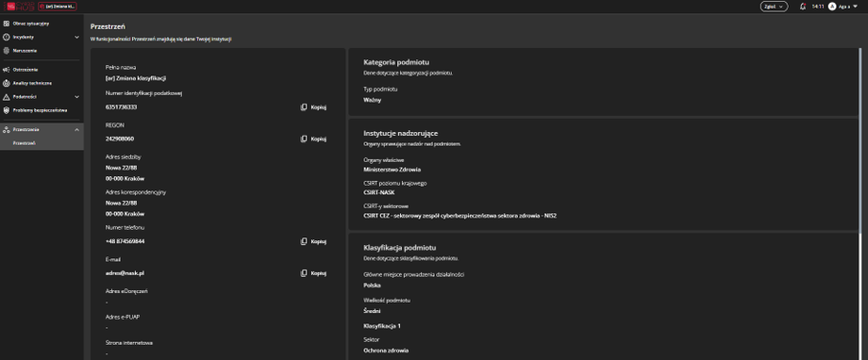
Task: Expand the Podatności submenu chevron
Action: [77, 97]
